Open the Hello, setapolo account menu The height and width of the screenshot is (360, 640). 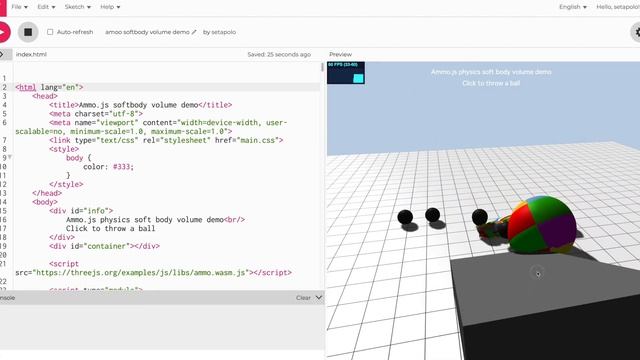(x=618, y=7)
